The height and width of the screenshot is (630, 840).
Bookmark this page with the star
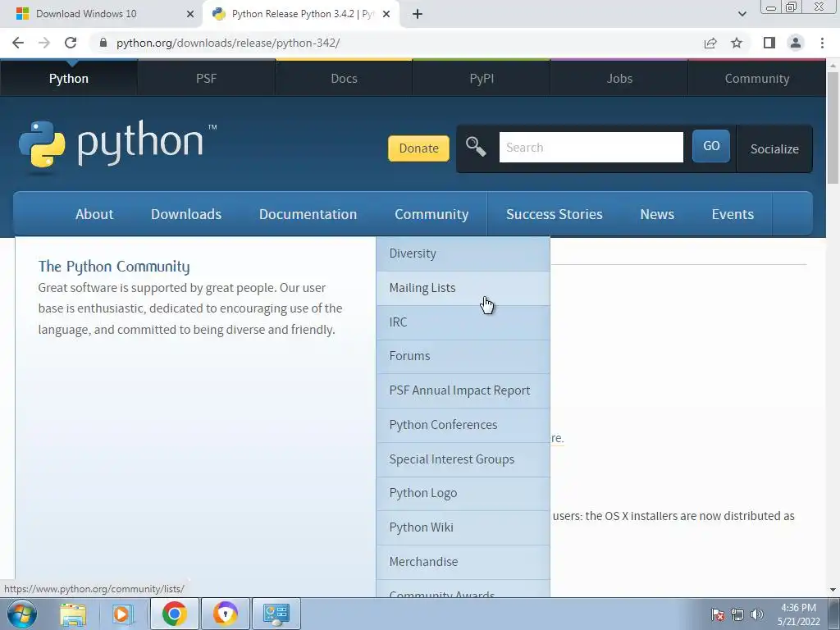(737, 43)
